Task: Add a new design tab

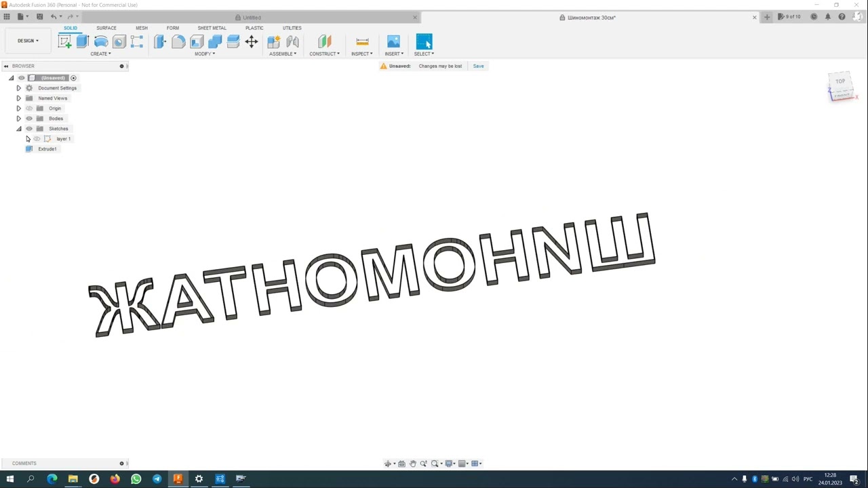Action: [x=767, y=17]
